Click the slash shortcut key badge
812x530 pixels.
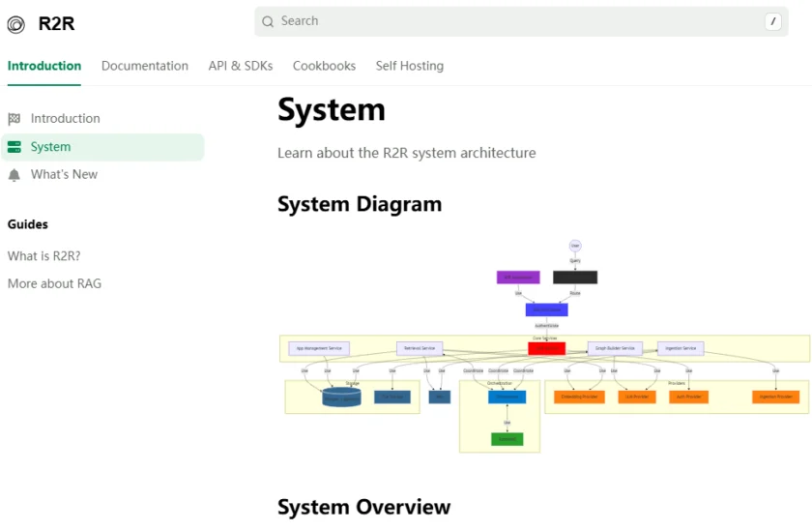[772, 21]
